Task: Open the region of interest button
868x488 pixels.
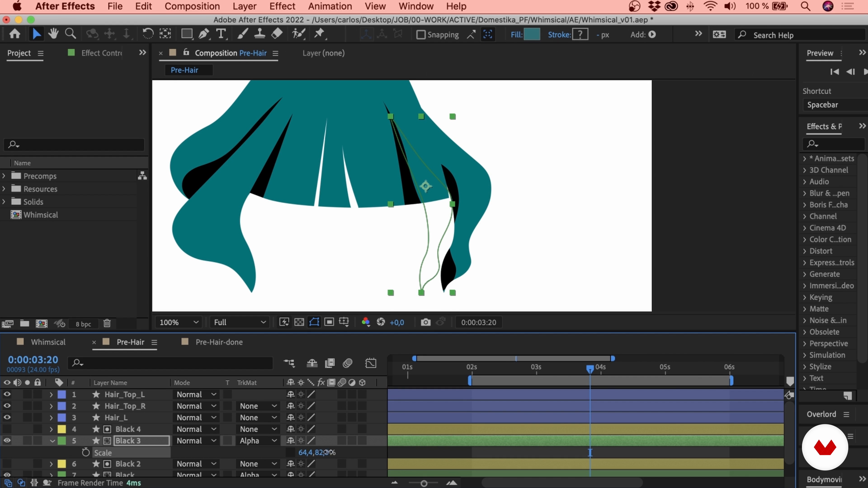Action: coord(329,322)
